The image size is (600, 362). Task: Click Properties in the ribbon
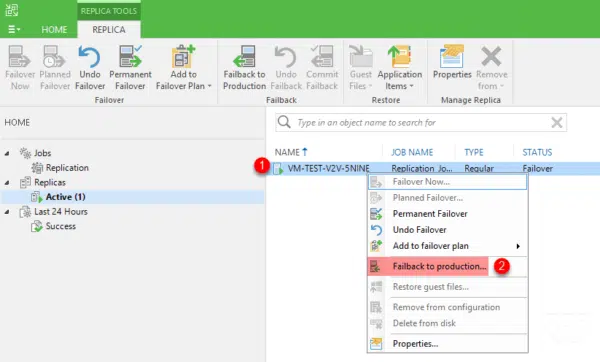tap(452, 62)
